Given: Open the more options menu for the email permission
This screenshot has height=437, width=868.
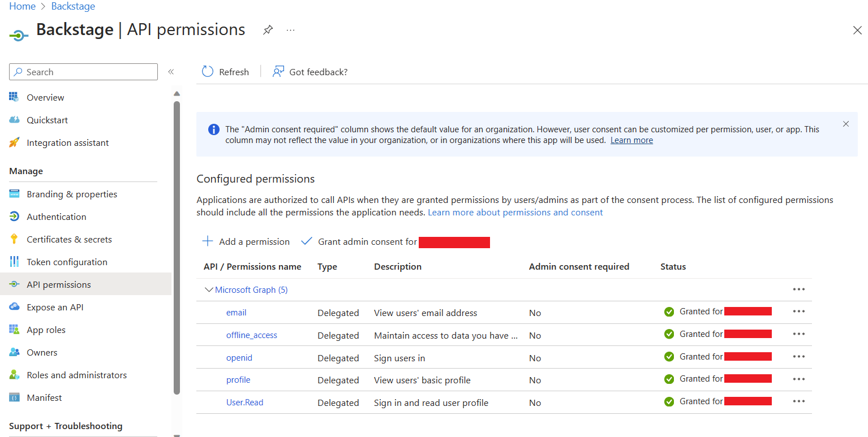Looking at the screenshot, I should (798, 311).
